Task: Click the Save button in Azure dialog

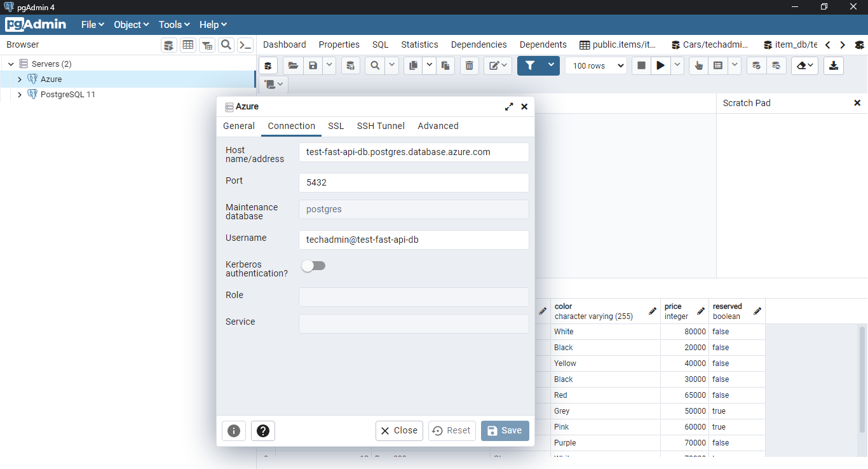Action: click(x=505, y=431)
